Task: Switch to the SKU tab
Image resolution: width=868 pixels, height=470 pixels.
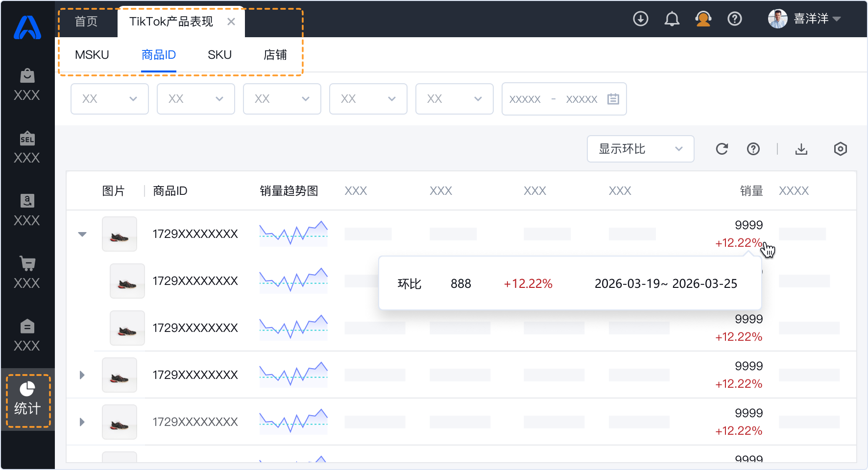Action: tap(219, 55)
